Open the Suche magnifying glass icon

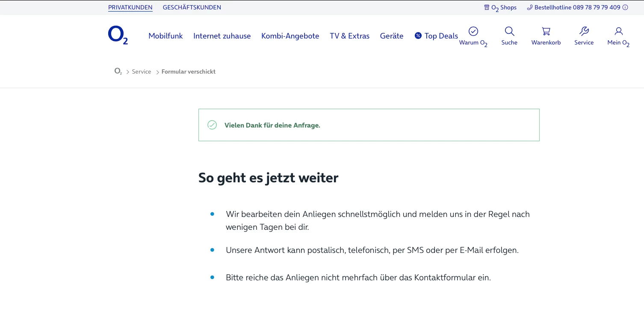[x=509, y=31]
